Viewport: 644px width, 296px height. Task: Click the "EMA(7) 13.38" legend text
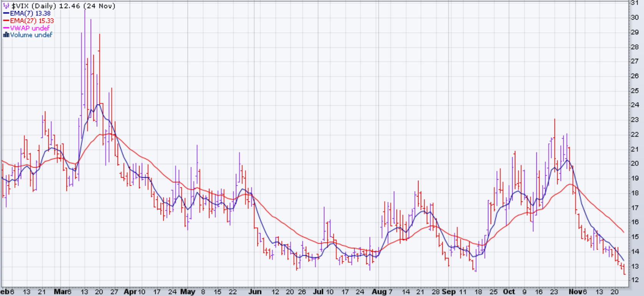pos(30,13)
